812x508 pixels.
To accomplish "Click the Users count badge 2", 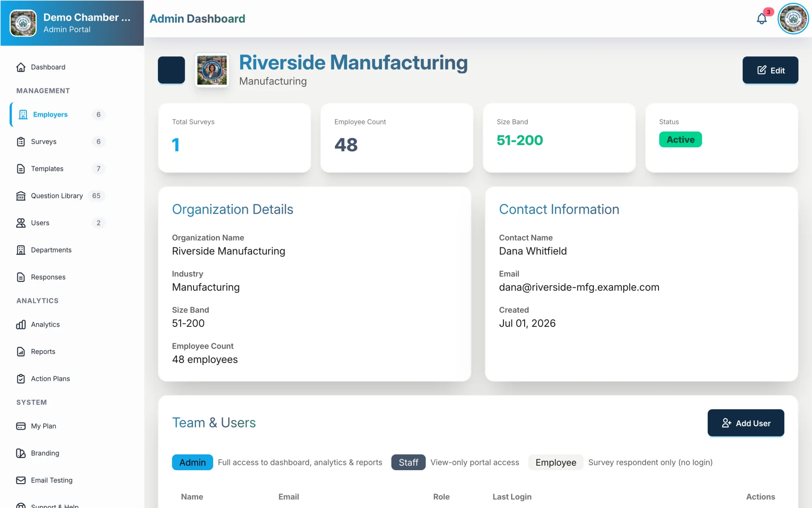I will coord(98,223).
